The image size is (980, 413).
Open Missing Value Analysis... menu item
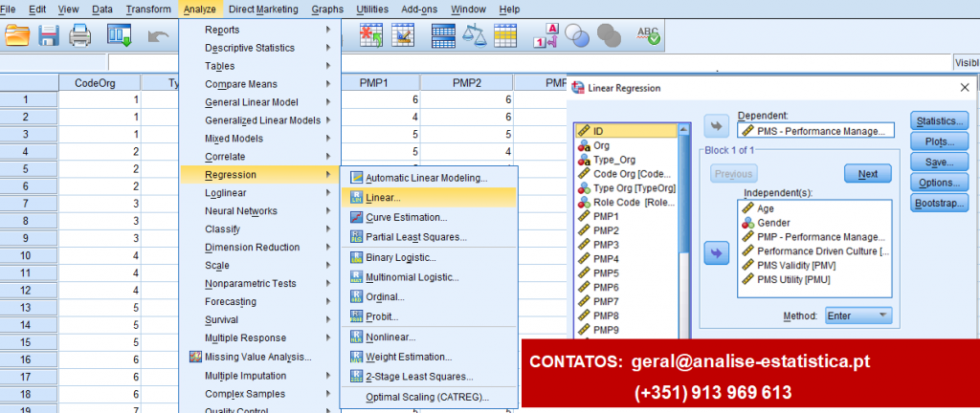tap(260, 357)
